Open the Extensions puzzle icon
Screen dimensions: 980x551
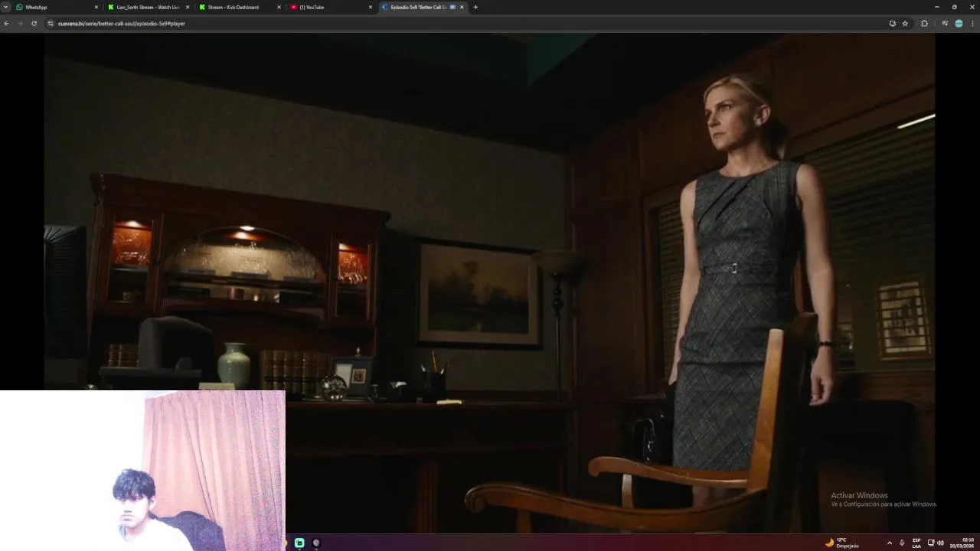tap(924, 24)
